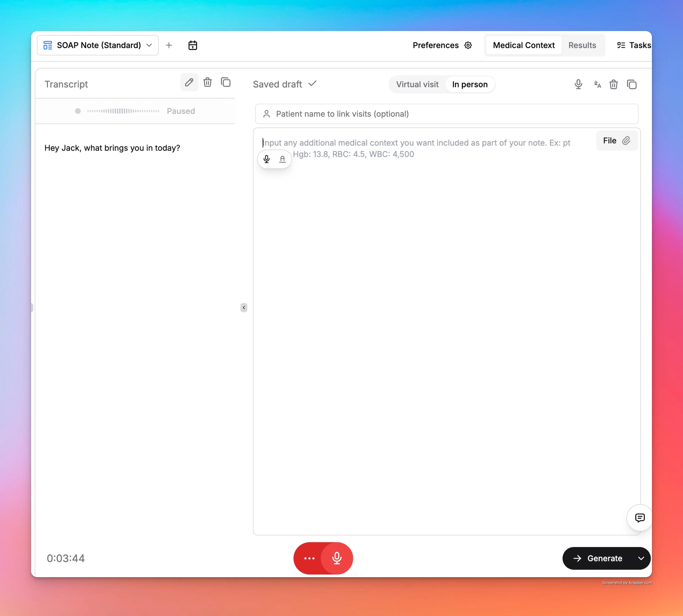
Task: Open the SOAP Note (Standard) template dropdown
Action: click(x=98, y=45)
